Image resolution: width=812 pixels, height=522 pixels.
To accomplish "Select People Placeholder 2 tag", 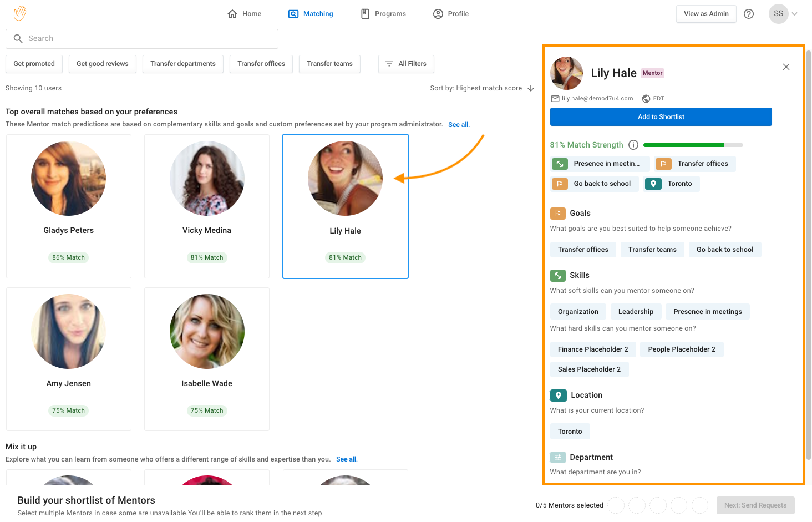I will coord(682,349).
